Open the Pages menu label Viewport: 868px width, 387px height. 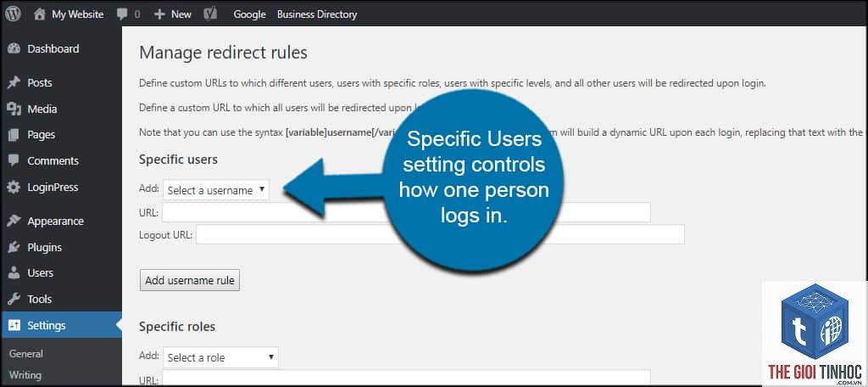(41, 135)
